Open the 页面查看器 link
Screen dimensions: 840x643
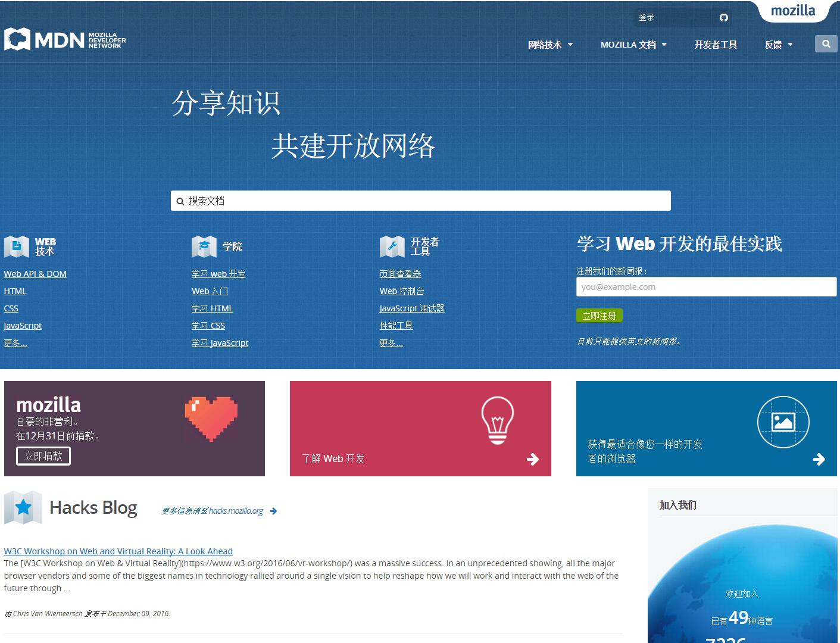pyautogui.click(x=401, y=274)
